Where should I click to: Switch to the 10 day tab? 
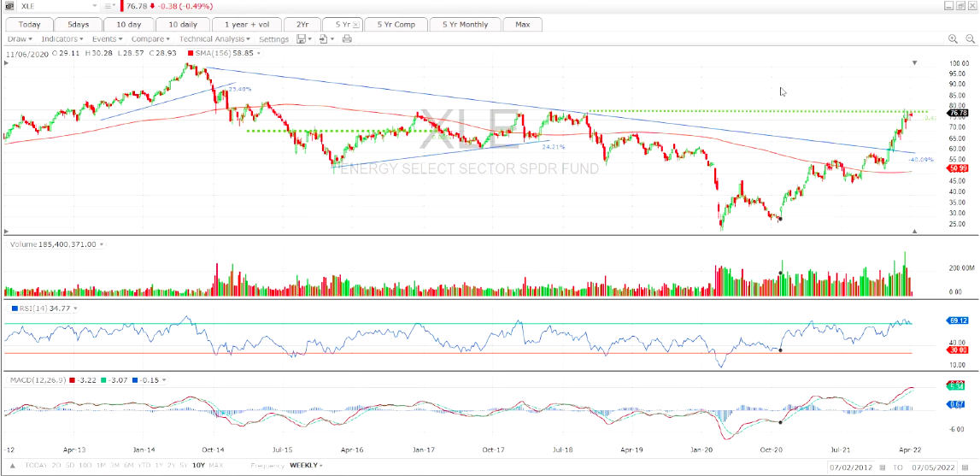[127, 25]
